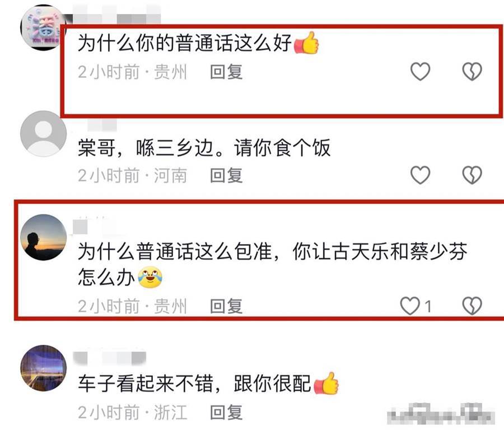
Task: Like the 普通话这么好 comment from 贵州
Action: 420,71
